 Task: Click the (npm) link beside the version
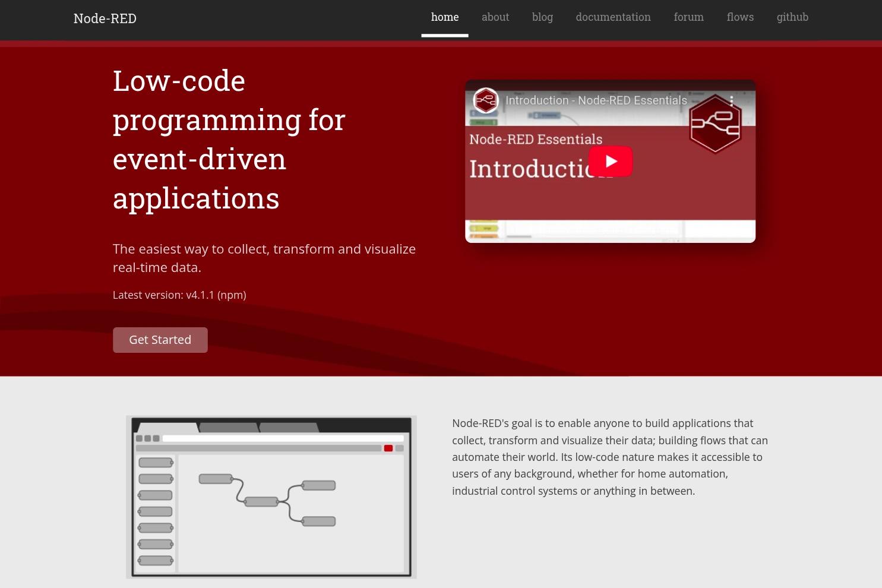(x=232, y=295)
